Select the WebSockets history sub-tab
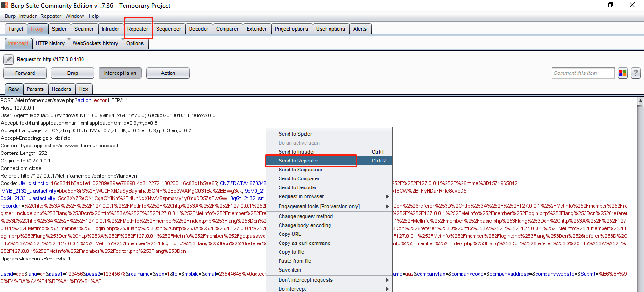Screen dimensions: 644x292 coord(95,43)
